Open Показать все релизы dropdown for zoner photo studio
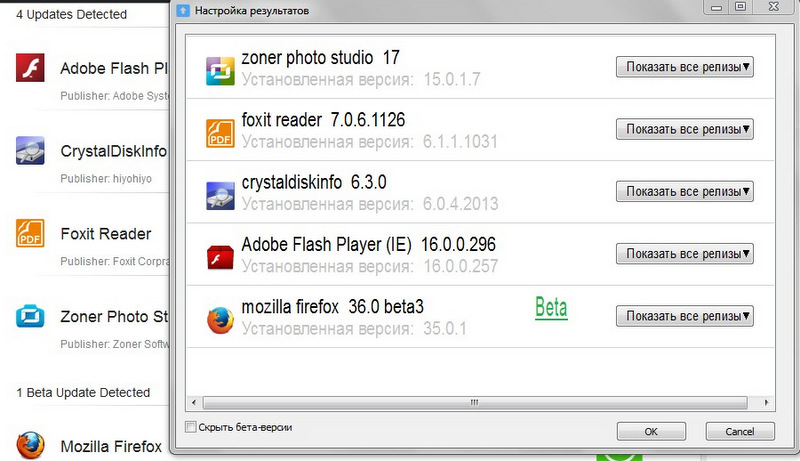Image resolution: width=800 pixels, height=461 pixels. [685, 67]
